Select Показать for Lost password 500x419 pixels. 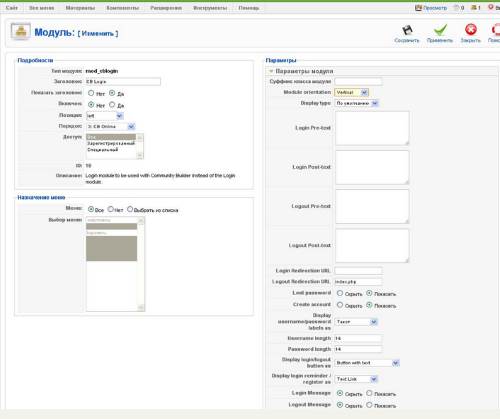coord(369,293)
